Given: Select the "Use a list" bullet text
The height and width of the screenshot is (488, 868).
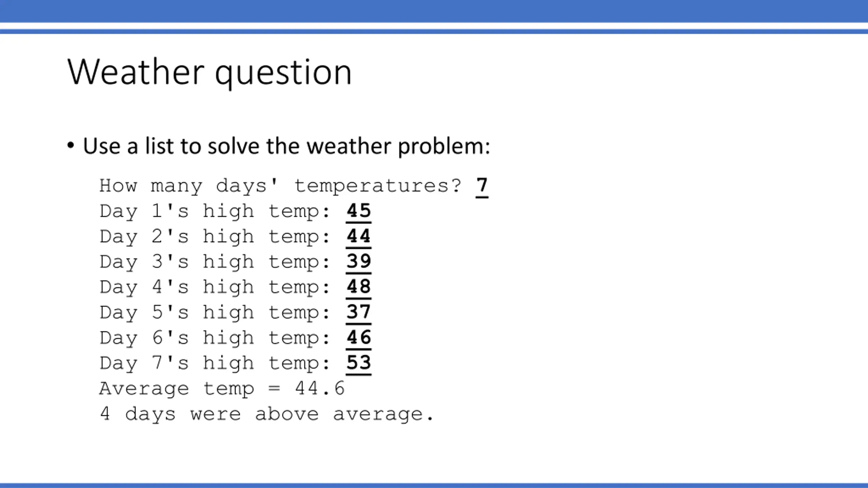Looking at the screenshot, I should [287, 146].
